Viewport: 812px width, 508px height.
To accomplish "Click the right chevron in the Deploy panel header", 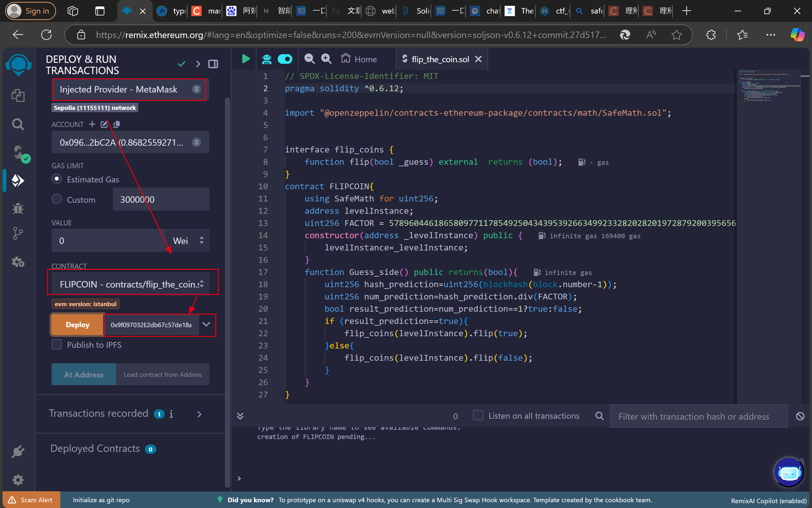I will pos(198,64).
